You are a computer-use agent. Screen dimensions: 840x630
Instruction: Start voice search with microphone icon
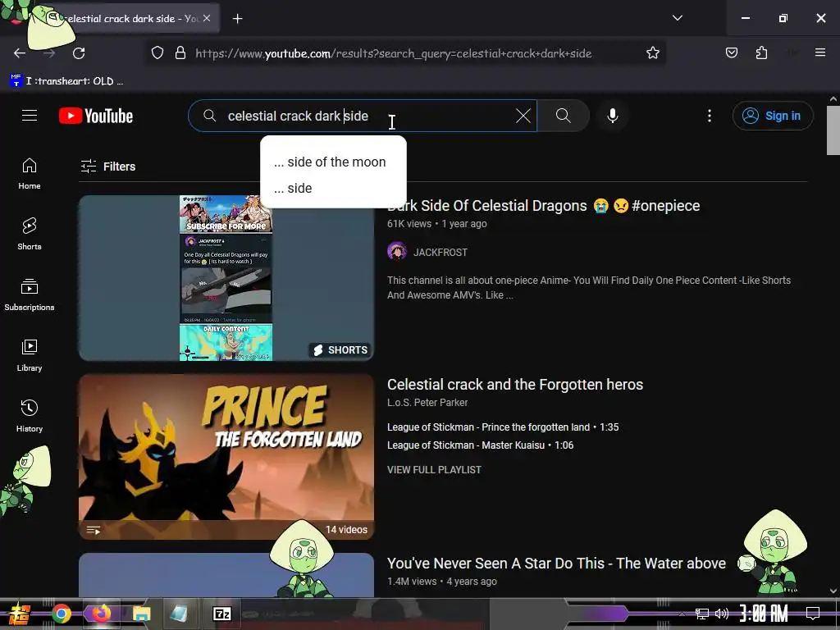click(x=612, y=116)
